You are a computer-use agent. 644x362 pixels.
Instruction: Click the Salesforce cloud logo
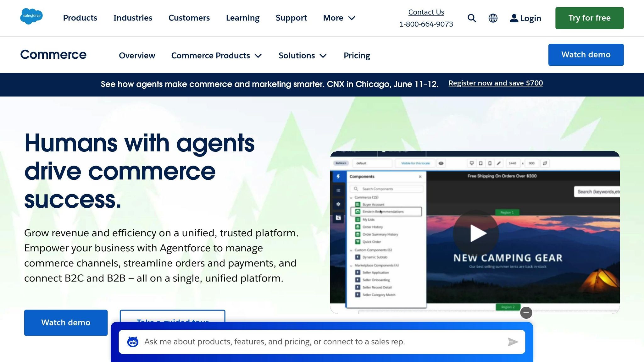[31, 16]
